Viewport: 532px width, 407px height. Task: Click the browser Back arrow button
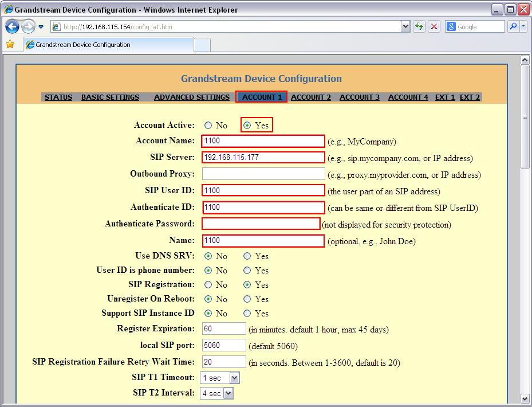(12, 26)
